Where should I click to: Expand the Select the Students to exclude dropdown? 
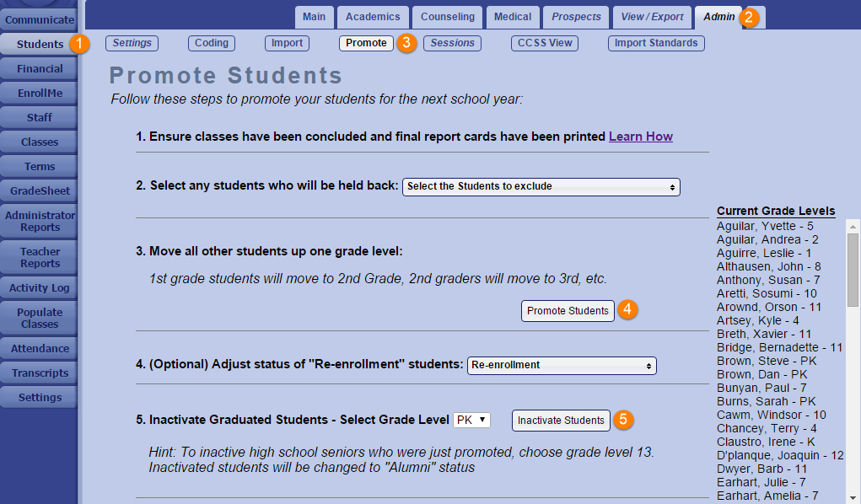pos(541,186)
